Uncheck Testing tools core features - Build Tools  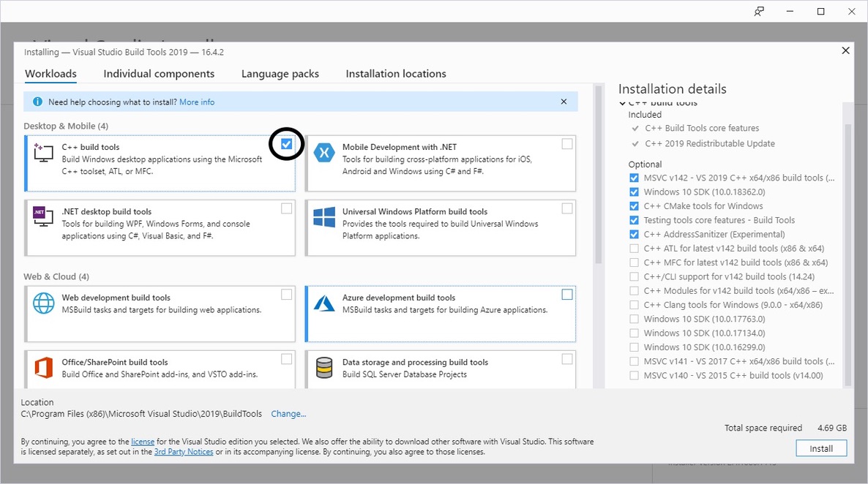tap(634, 220)
